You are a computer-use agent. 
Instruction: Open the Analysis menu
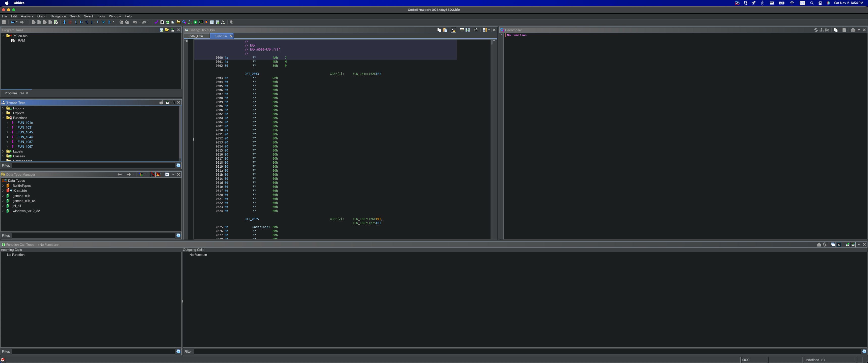(27, 16)
